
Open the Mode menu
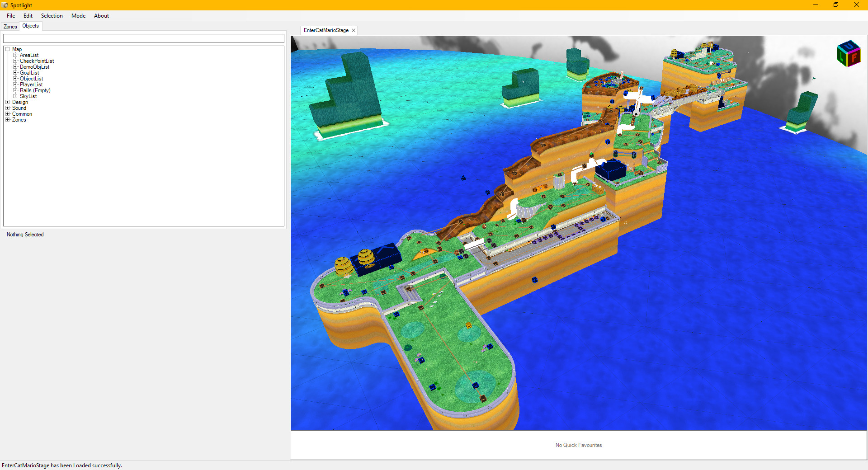[78, 16]
